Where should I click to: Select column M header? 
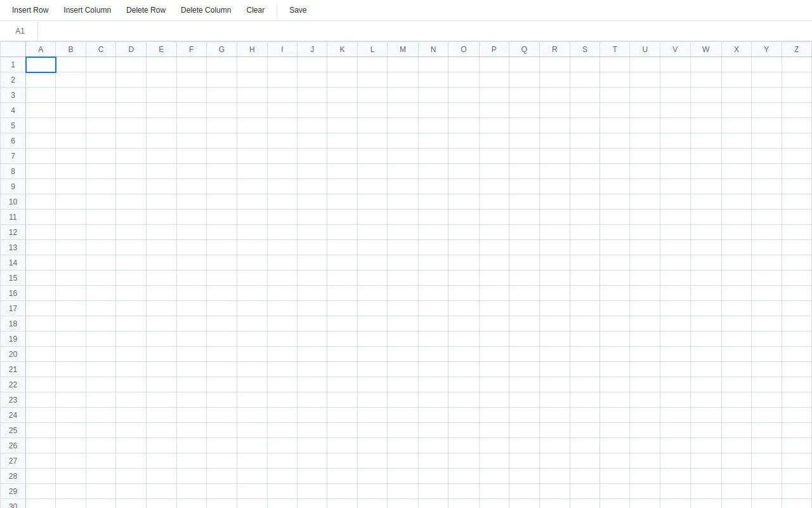pos(403,50)
